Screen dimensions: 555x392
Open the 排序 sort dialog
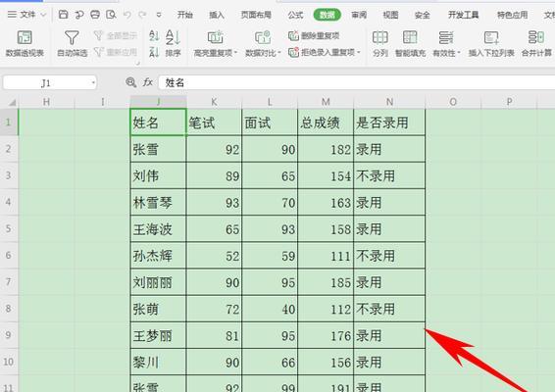[174, 43]
